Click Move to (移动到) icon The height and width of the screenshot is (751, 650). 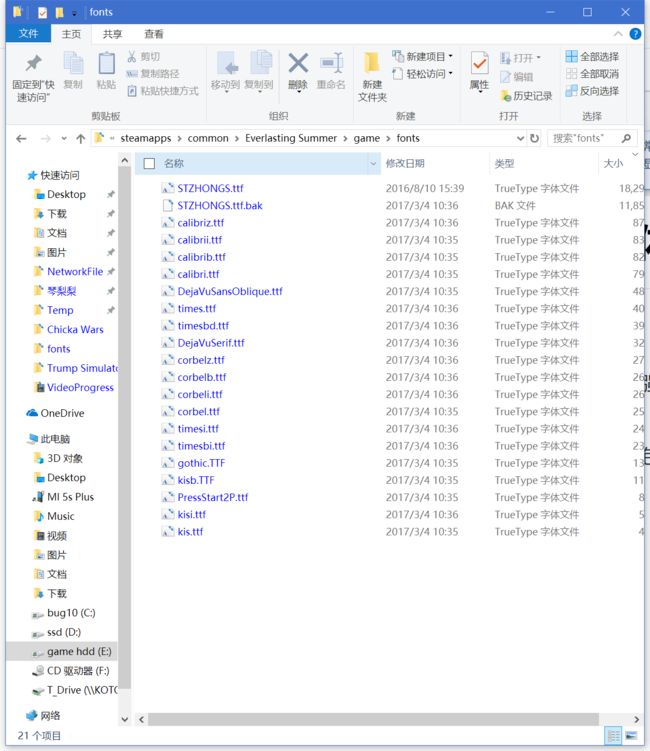[x=226, y=71]
